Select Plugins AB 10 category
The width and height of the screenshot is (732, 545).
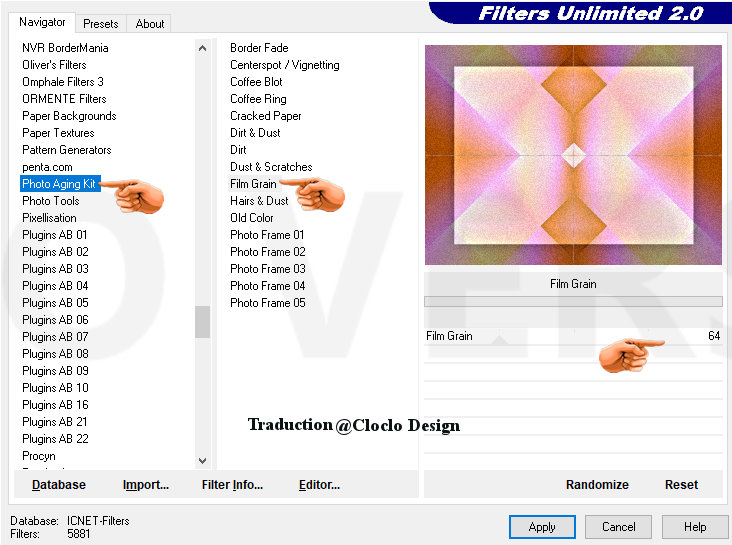click(x=55, y=388)
